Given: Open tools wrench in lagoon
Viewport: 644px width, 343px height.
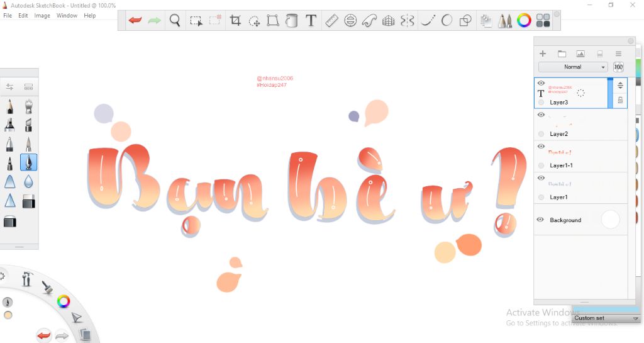Looking at the screenshot, I should pos(28,279).
